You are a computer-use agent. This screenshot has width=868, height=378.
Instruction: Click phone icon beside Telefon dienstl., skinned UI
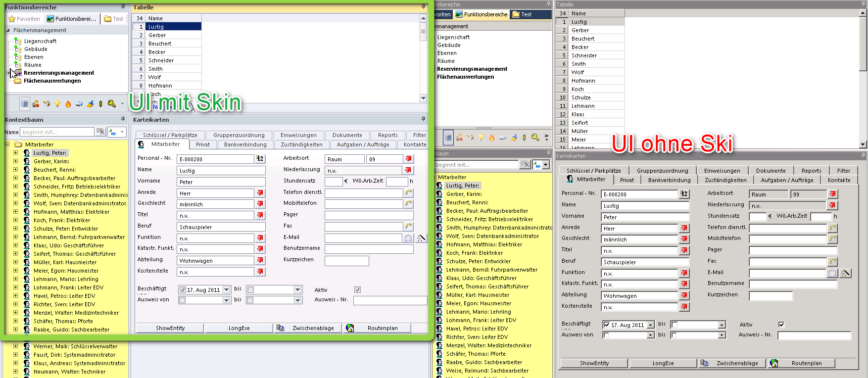(408, 192)
